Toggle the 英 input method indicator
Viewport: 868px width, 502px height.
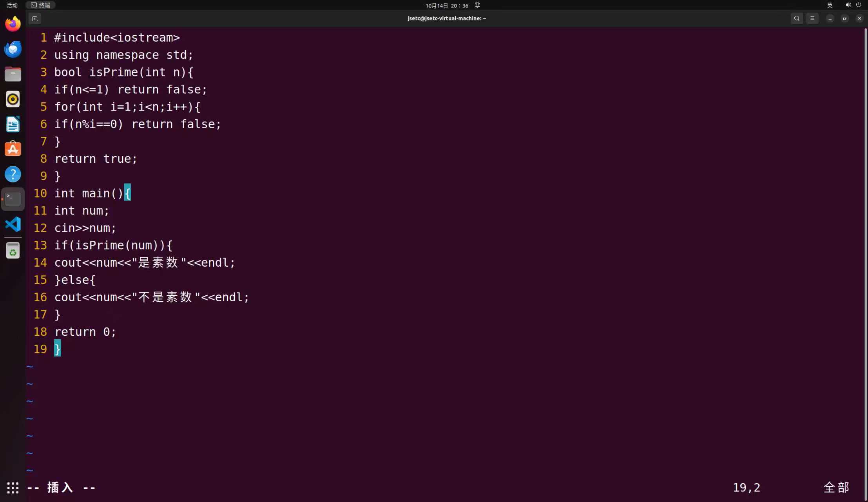point(830,5)
